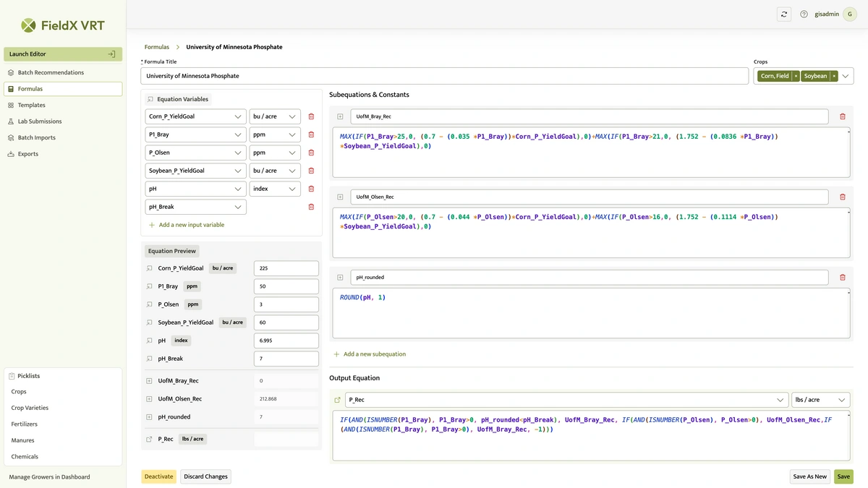
Task: Click the pH preview value 6.995
Action: (286, 341)
